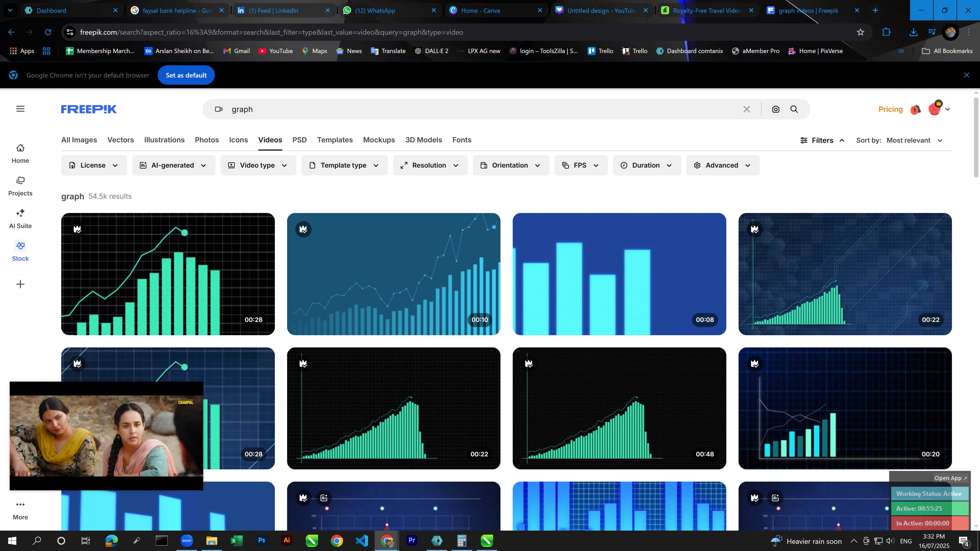Expand the Advanced filter
980x551 pixels.
click(723, 165)
